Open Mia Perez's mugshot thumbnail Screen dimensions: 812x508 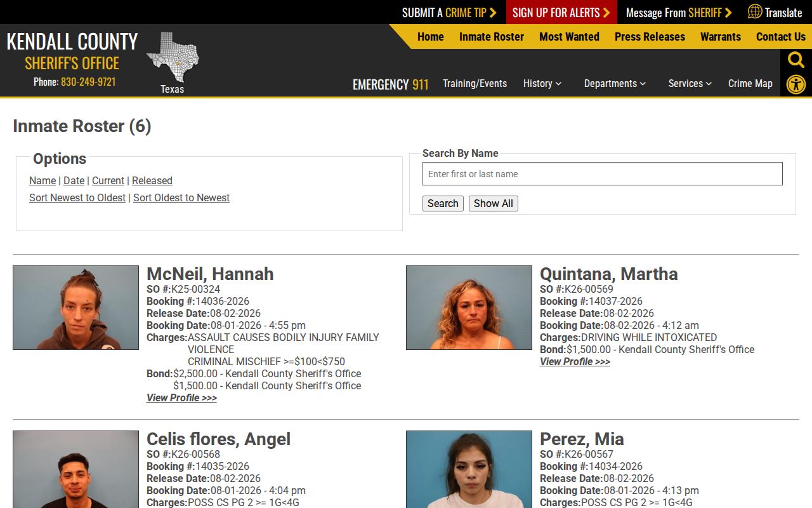click(469, 469)
